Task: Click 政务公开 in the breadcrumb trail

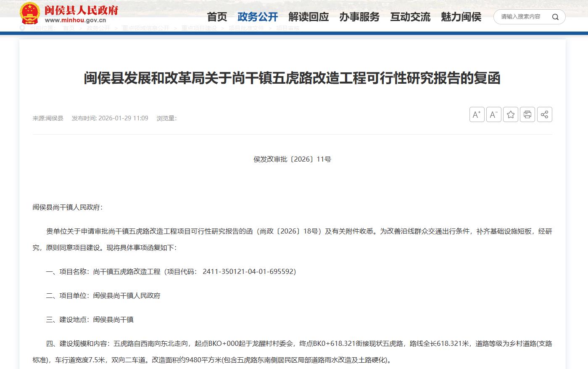Action: [98, 28]
